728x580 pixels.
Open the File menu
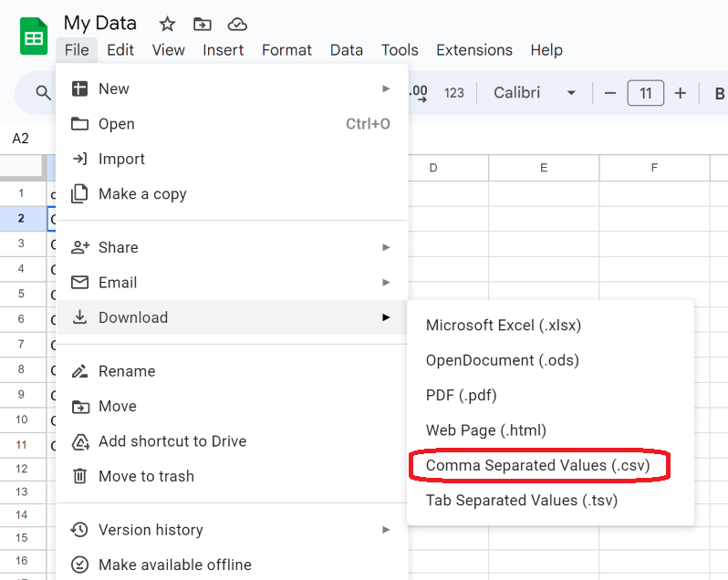tap(77, 50)
